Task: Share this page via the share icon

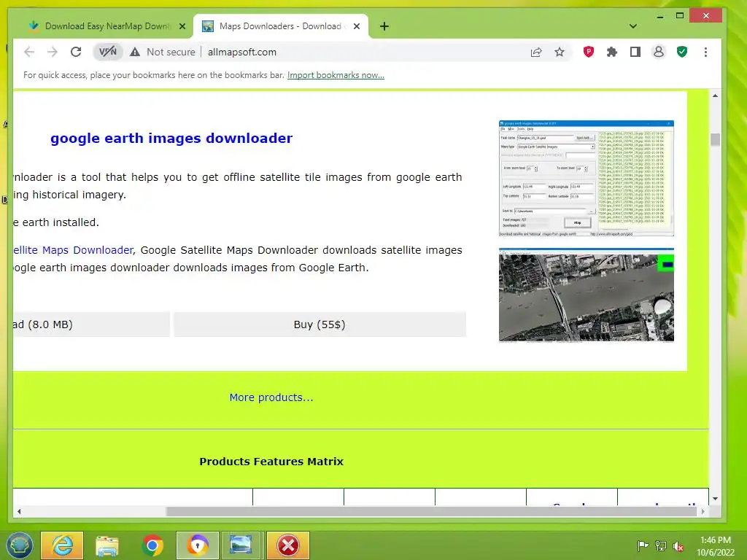Action: [536, 52]
